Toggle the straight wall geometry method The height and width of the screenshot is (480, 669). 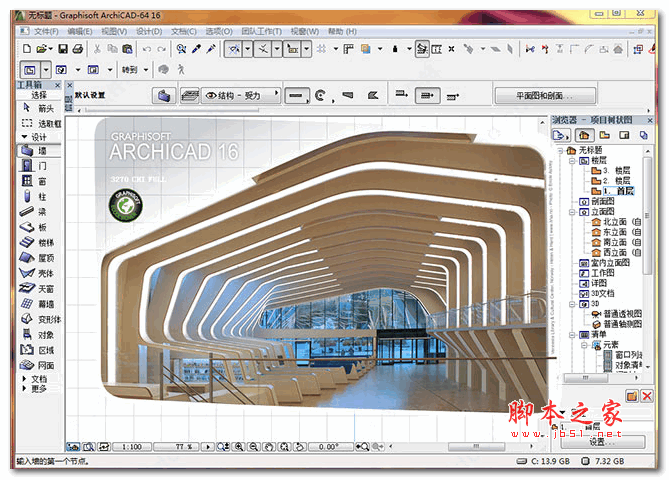pyautogui.click(x=297, y=95)
